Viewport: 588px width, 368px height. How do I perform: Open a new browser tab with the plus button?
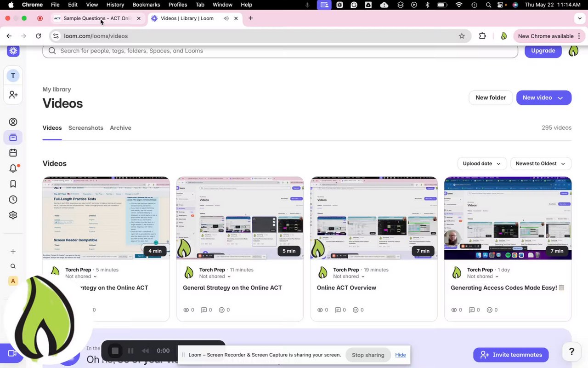click(250, 18)
